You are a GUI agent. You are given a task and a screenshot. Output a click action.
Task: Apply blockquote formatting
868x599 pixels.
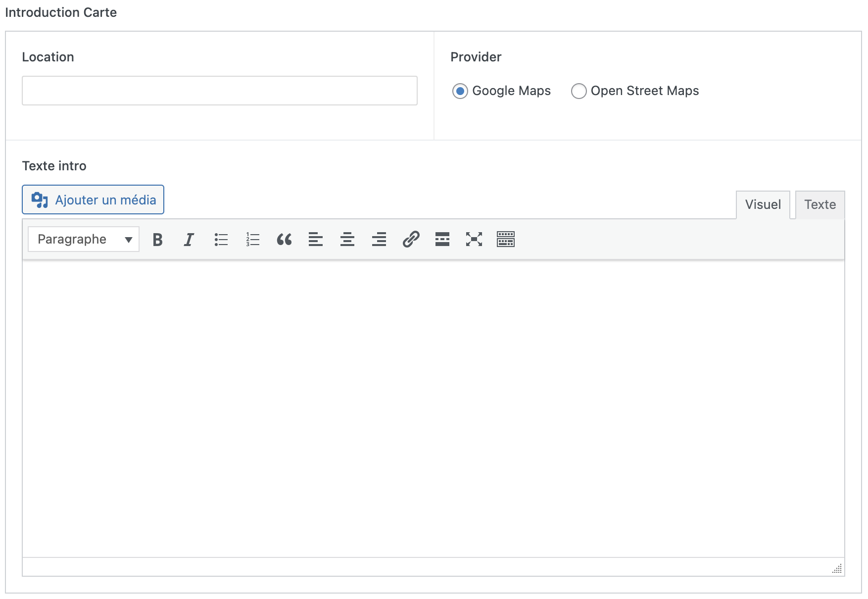284,240
